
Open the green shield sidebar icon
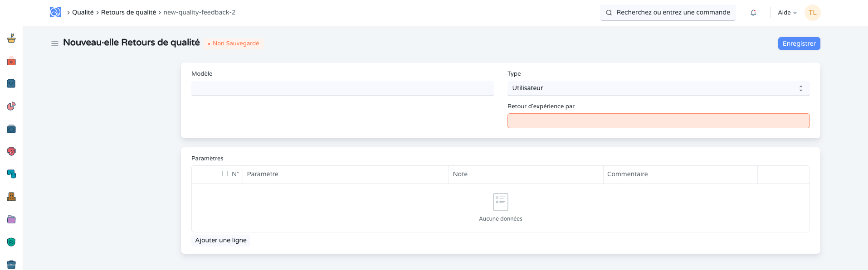point(11,242)
